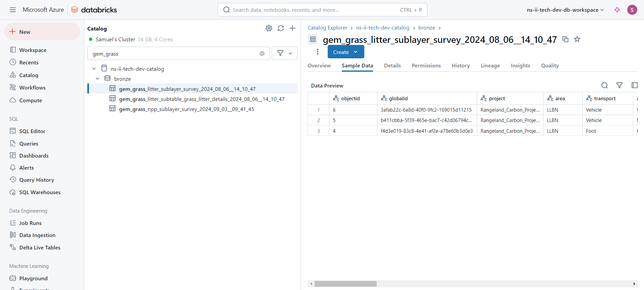Focus the gem_grass catalog filter field

178,53
